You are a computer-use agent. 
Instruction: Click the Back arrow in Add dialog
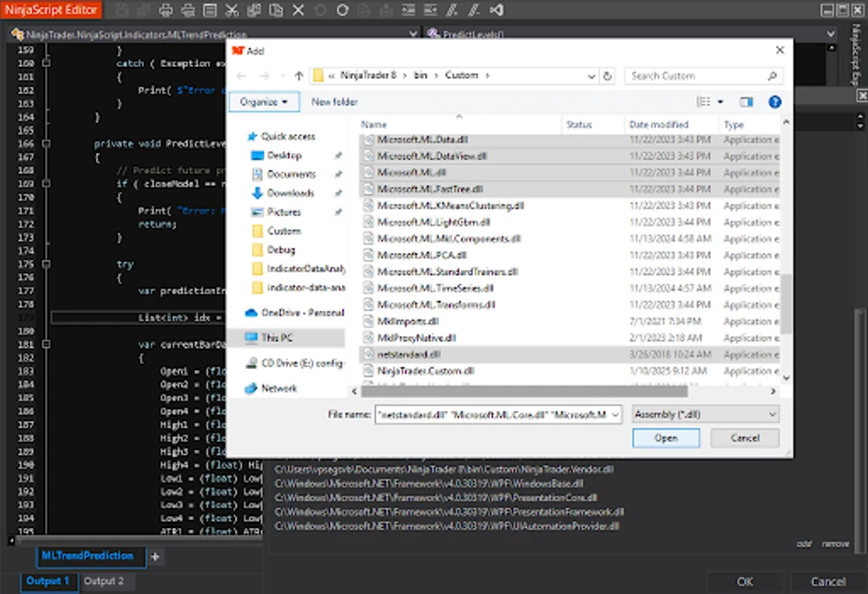241,76
